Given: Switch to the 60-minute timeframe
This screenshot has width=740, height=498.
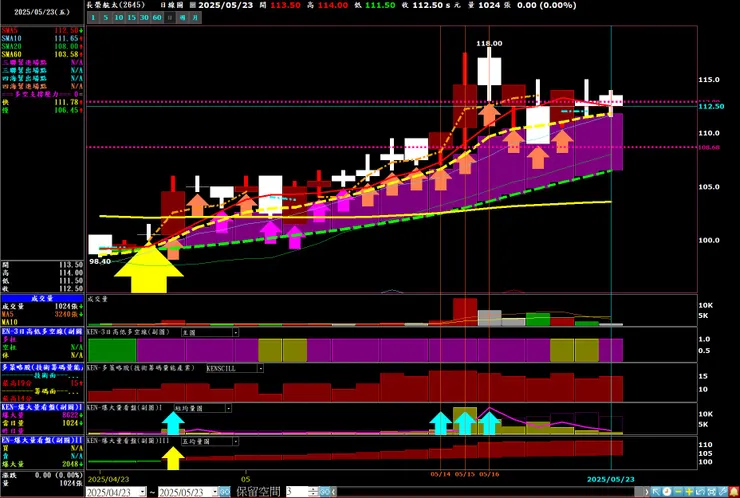Looking at the screenshot, I should pyautogui.click(x=157, y=17).
